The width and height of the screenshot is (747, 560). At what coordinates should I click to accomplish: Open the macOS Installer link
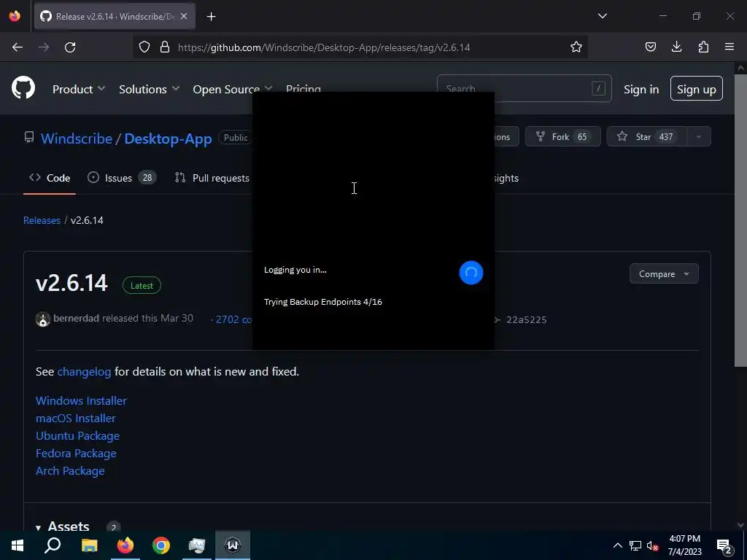75,419
